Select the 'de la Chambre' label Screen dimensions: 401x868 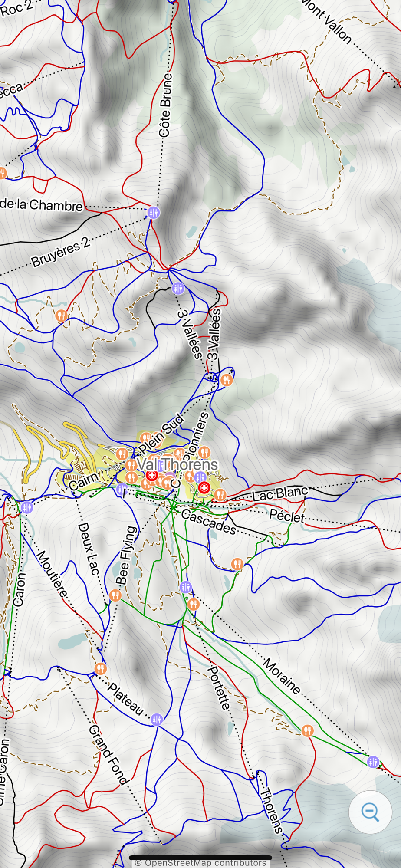click(x=41, y=204)
